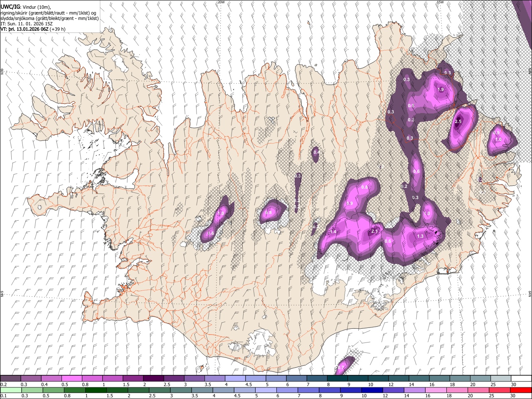532x399 pixels.
Task: Click the 'Vindur (10m)' label
Action: click(x=36, y=7)
